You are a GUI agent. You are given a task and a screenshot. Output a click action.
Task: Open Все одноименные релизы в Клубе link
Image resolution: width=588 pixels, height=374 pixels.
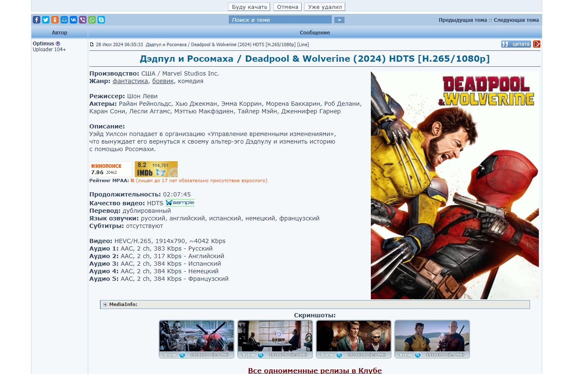315,370
